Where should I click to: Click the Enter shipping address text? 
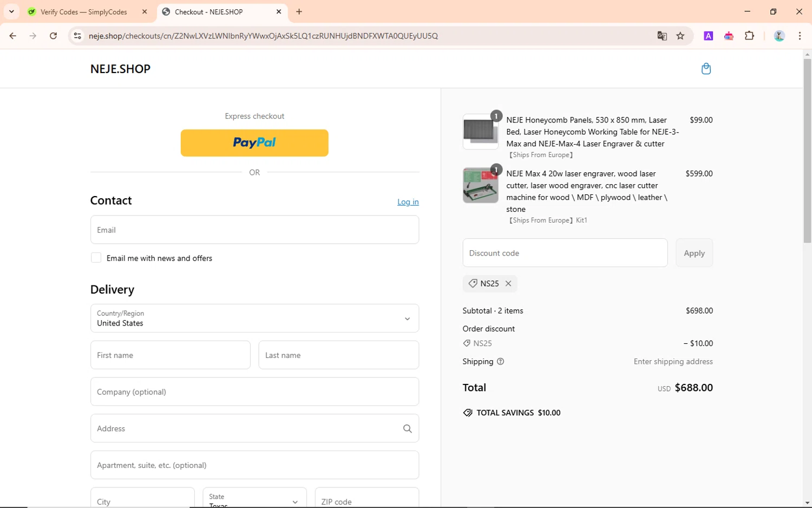673,362
